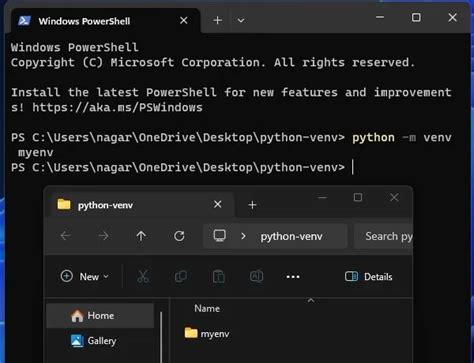
Task: Expand the terminal profile dropdown chevron
Action: [241, 21]
